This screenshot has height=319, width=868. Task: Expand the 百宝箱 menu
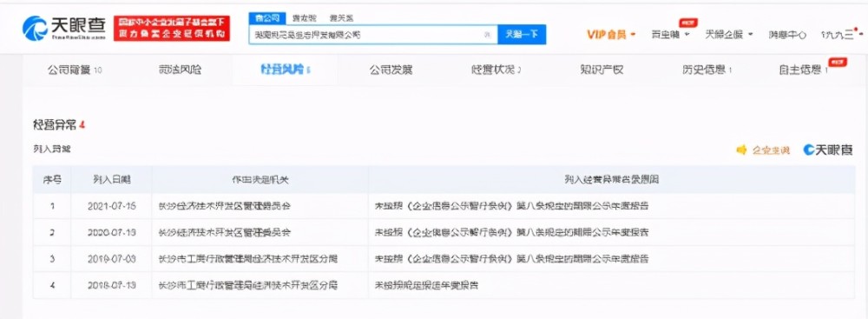pyautogui.click(x=670, y=35)
